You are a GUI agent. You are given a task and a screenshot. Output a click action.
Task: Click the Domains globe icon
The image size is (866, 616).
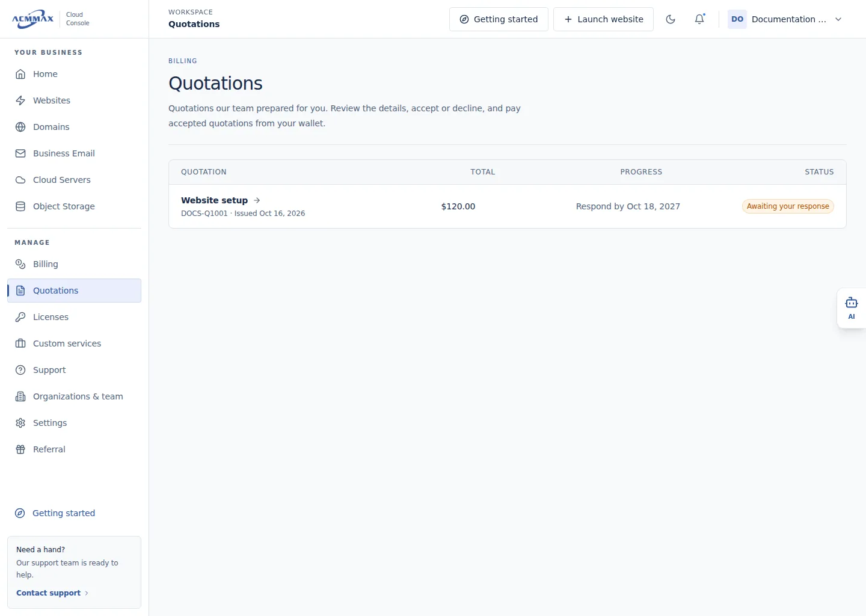(20, 127)
